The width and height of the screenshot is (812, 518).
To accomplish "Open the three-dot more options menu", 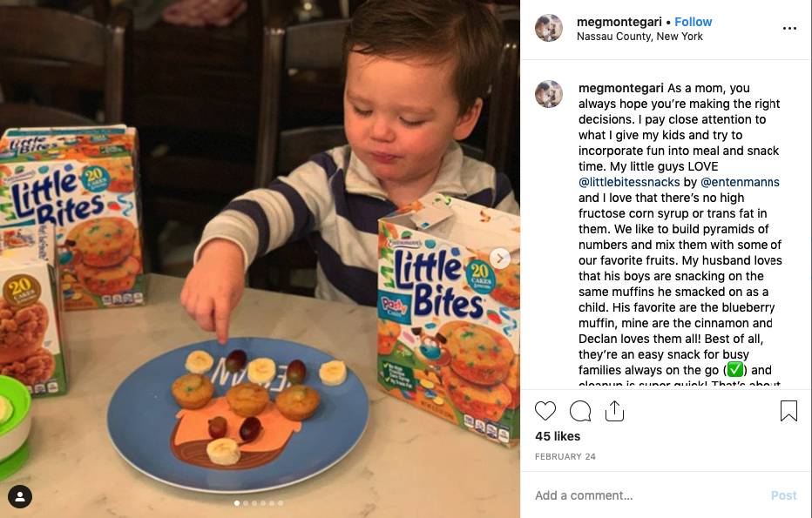I will coord(789,29).
